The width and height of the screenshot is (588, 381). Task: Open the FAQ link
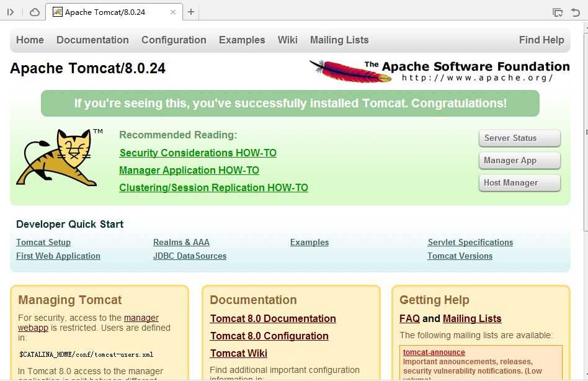409,318
